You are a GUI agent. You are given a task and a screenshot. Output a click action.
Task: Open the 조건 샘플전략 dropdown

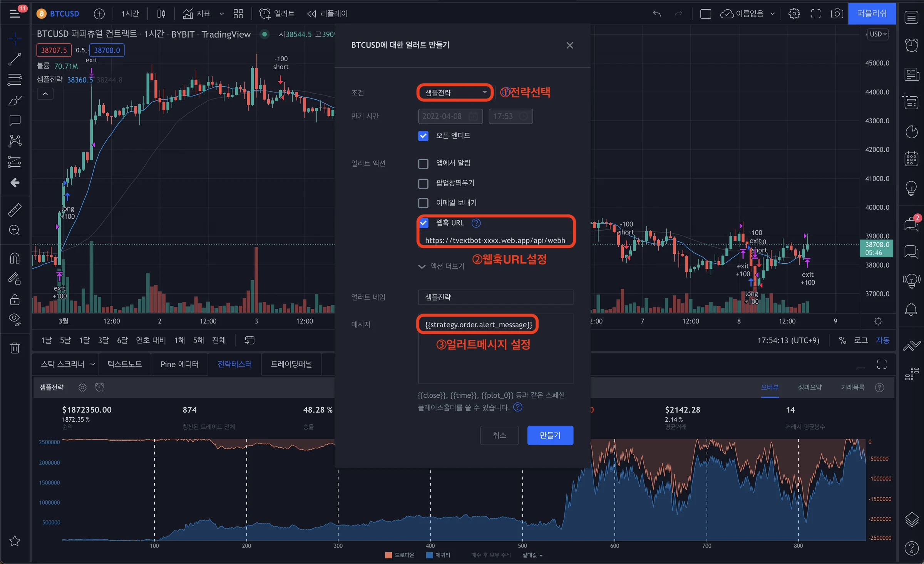click(x=455, y=93)
